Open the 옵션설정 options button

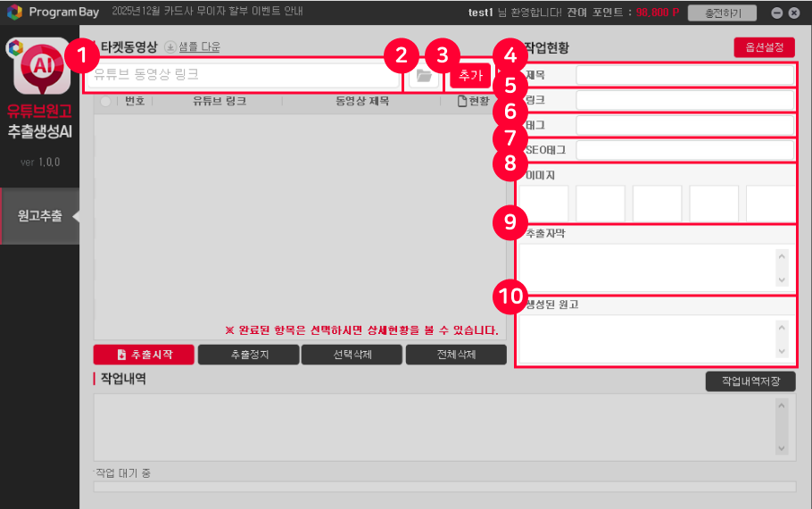pos(764,47)
